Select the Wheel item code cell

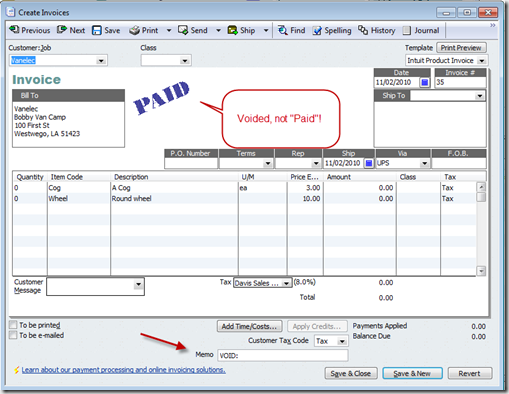click(79, 199)
